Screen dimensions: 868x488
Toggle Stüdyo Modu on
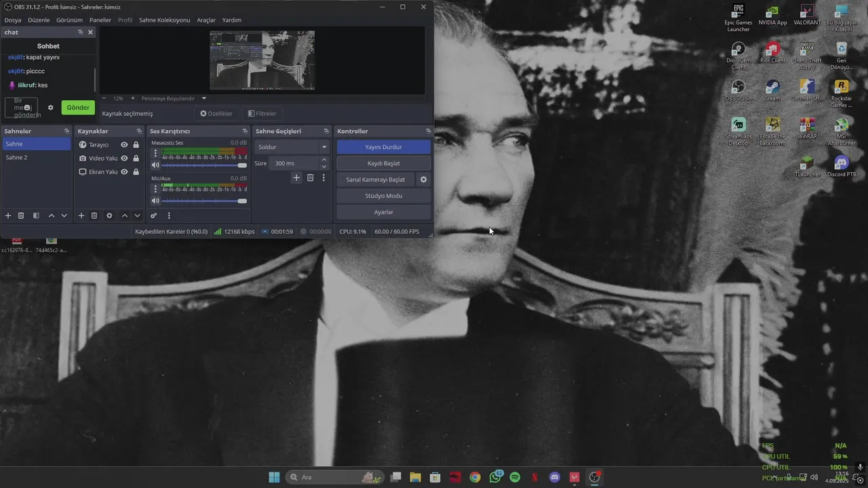point(384,196)
